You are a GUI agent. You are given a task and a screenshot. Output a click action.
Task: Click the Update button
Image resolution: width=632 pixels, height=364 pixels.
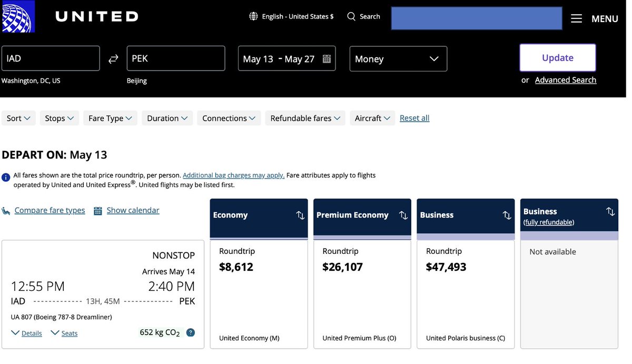[558, 57]
